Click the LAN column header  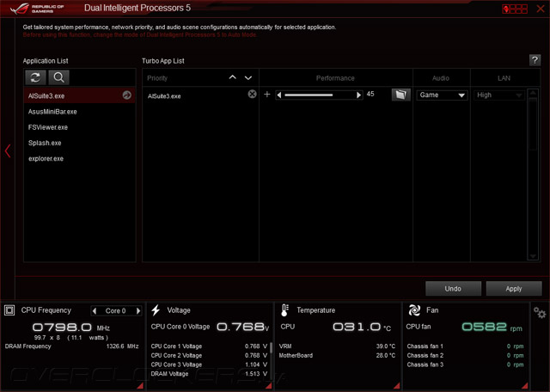504,78
